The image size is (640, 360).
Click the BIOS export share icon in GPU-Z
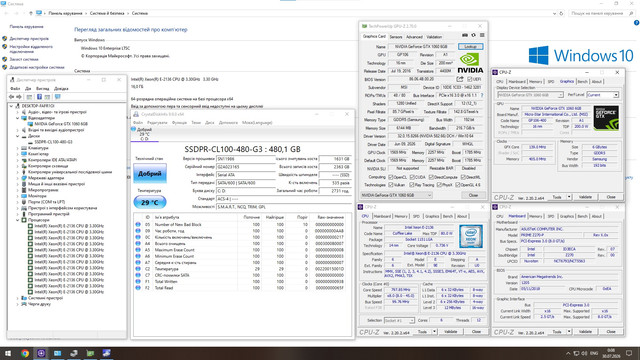460,79
